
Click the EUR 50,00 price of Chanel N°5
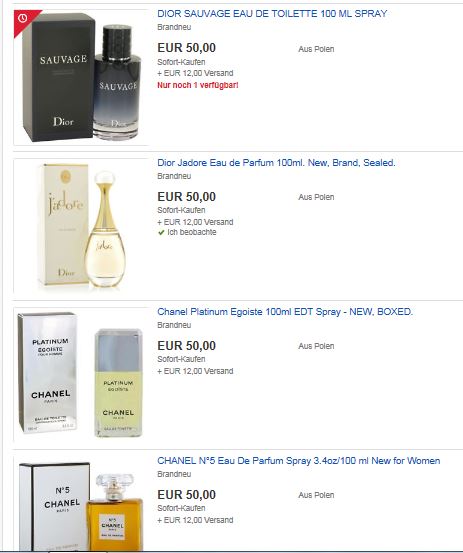click(187, 494)
